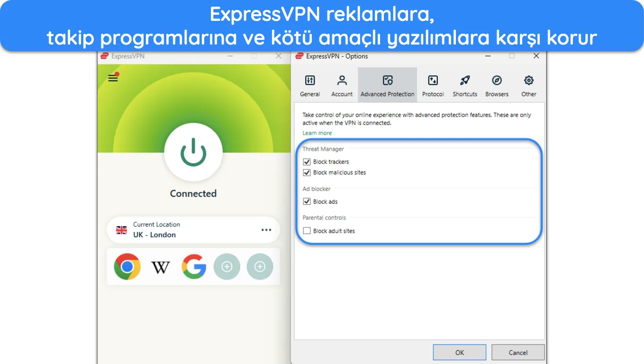
Task: Minimize the Options window
Action: pyautogui.click(x=488, y=56)
